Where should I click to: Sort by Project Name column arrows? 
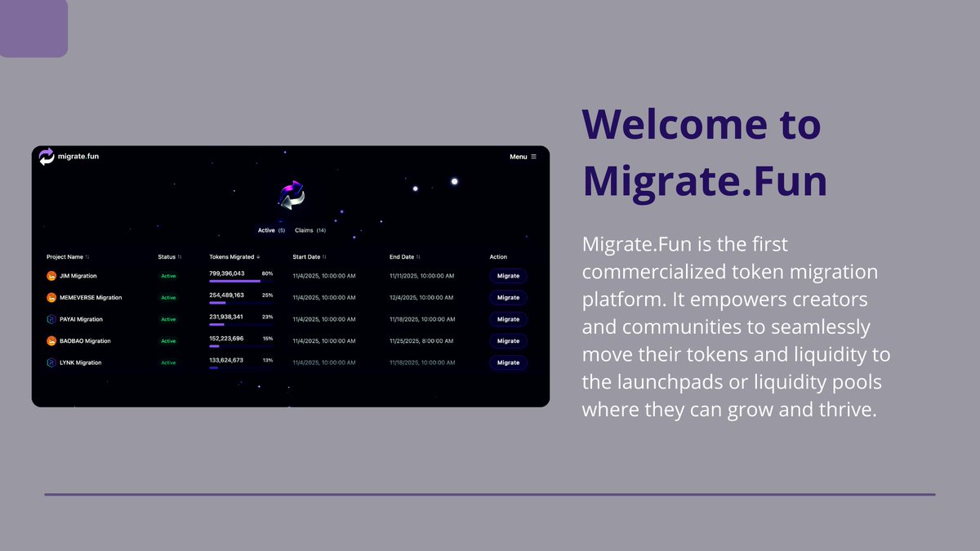[87, 257]
